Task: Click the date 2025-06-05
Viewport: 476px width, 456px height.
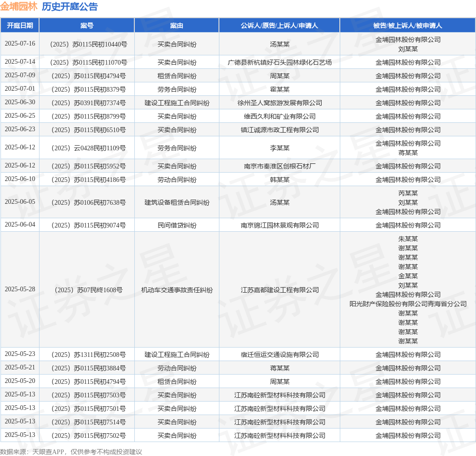Action: coord(20,202)
